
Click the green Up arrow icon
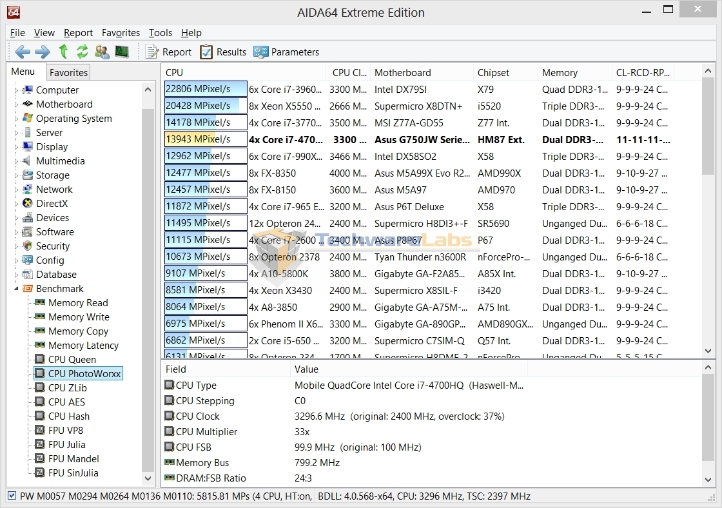click(63, 52)
